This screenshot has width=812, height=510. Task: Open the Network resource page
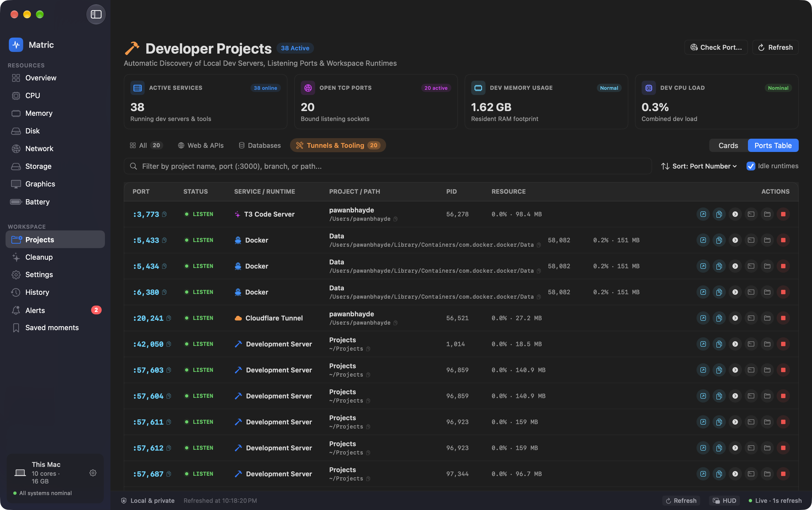click(55, 148)
